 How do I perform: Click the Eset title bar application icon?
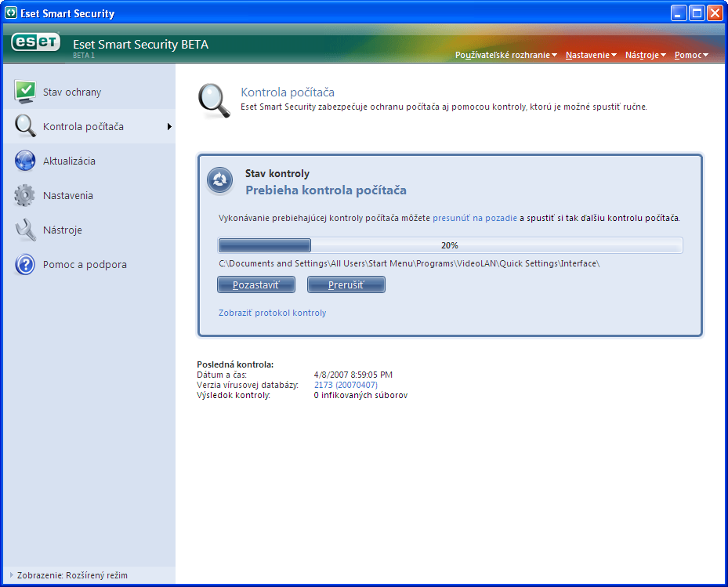[10, 13]
